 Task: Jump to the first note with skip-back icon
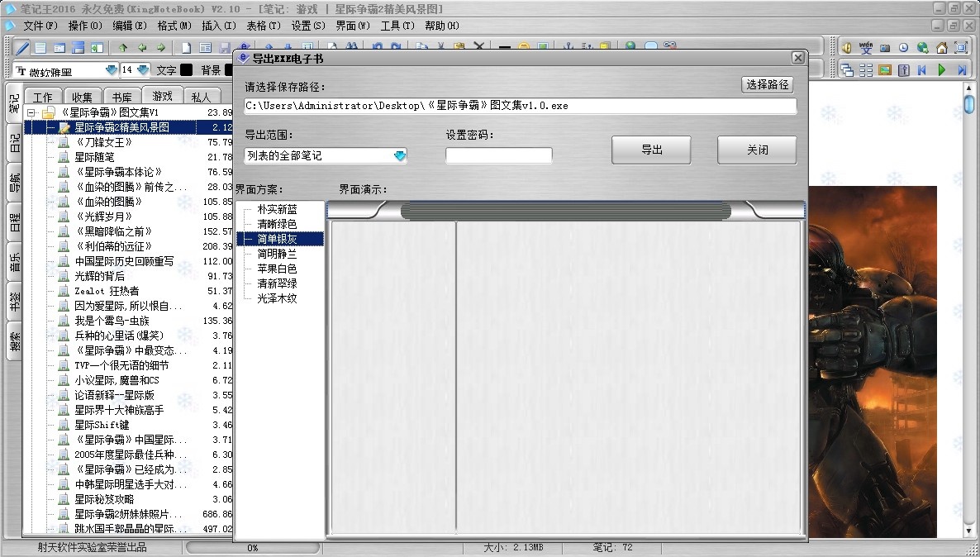(x=922, y=70)
